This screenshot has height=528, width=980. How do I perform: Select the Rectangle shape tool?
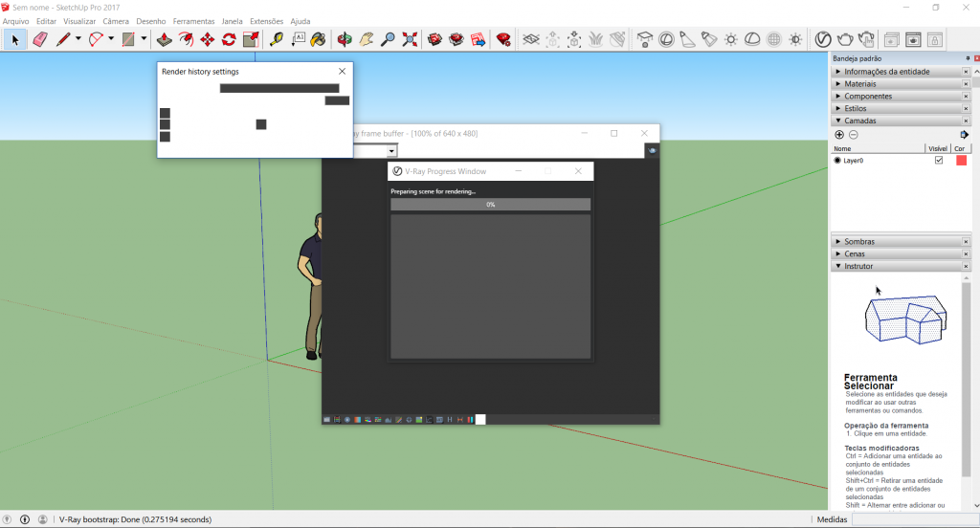[x=128, y=40]
